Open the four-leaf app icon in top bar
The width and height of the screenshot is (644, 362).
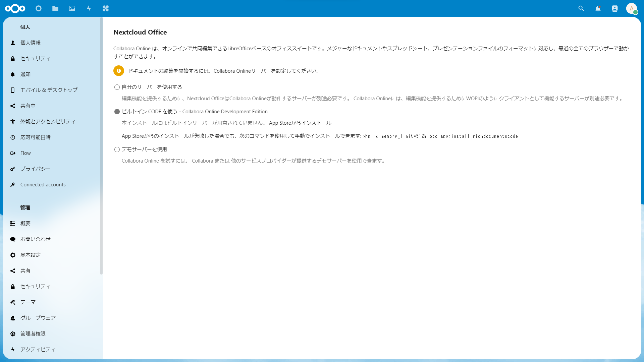pos(106,8)
